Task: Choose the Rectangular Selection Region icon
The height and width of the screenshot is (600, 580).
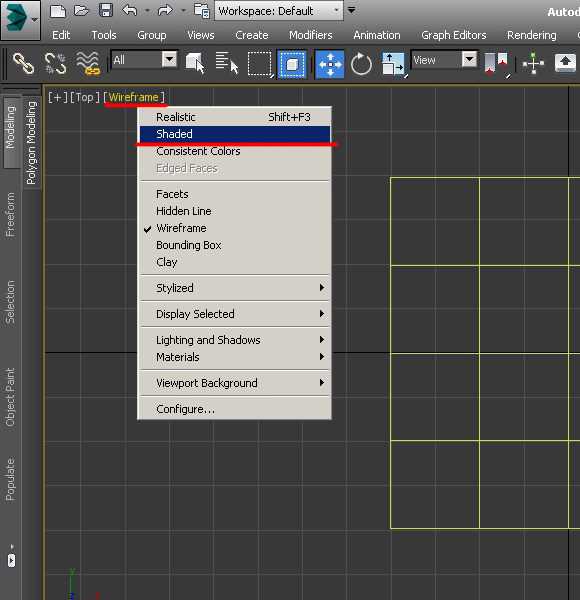Action: pyautogui.click(x=260, y=64)
